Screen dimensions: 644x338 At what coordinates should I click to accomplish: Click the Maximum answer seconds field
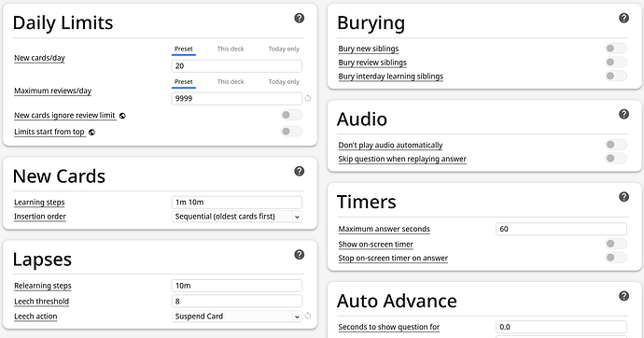coord(561,229)
